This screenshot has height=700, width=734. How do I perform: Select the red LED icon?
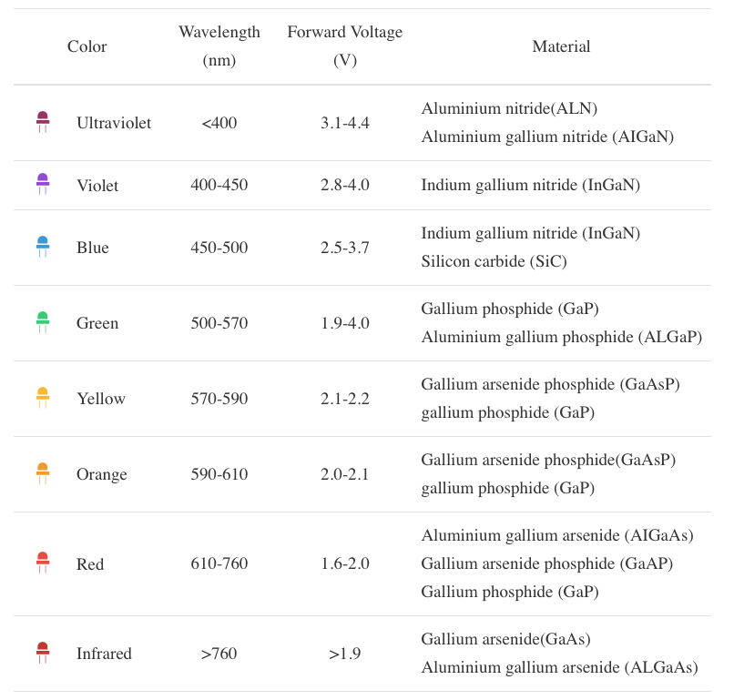(43, 563)
